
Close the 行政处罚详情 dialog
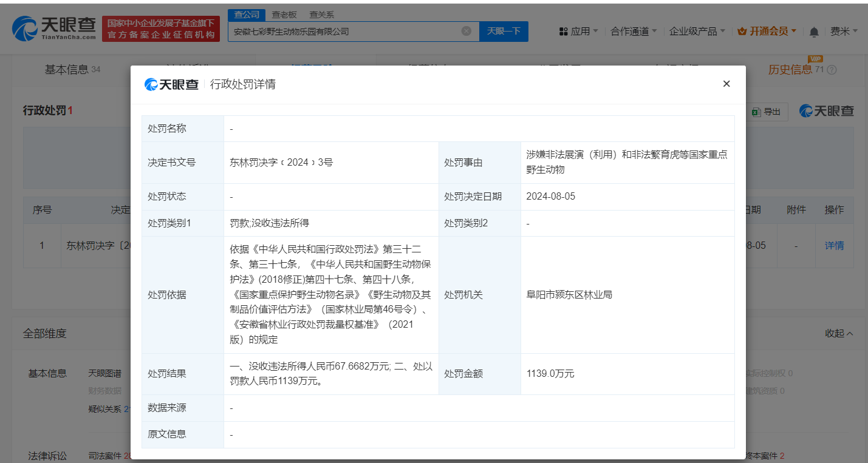pos(726,84)
